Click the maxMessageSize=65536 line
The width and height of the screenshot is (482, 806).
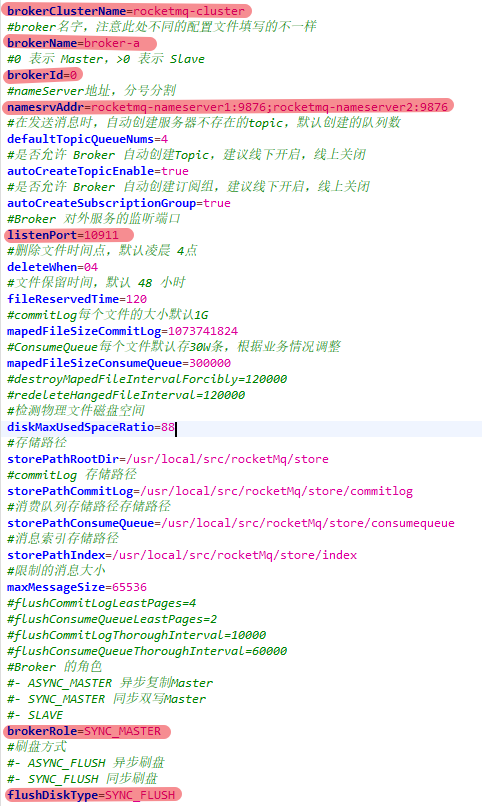coord(77,587)
